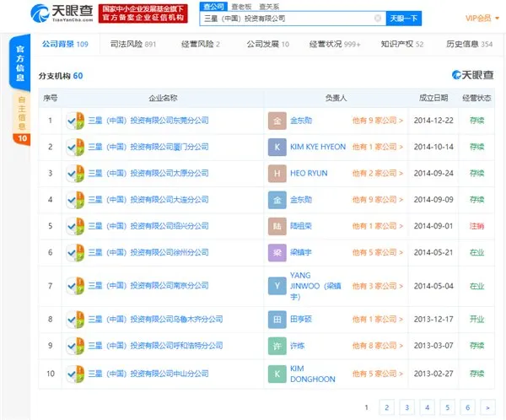Click the 天眼一下 search button

point(404,18)
